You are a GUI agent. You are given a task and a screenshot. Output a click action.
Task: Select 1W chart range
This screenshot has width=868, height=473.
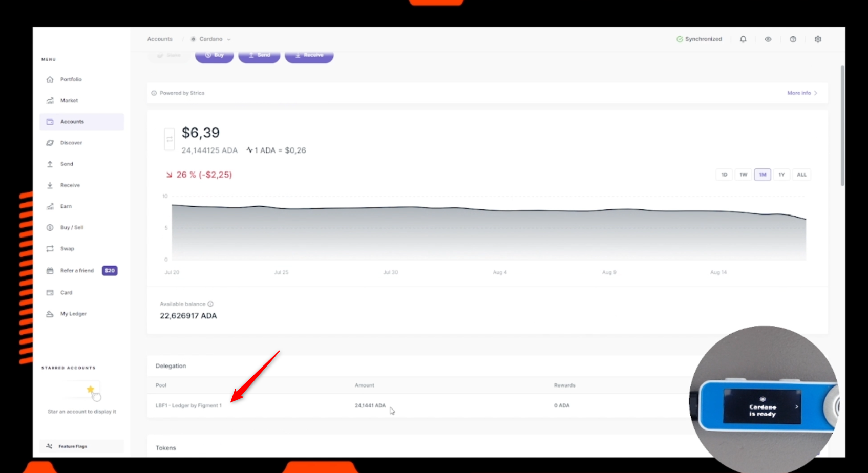tap(743, 175)
